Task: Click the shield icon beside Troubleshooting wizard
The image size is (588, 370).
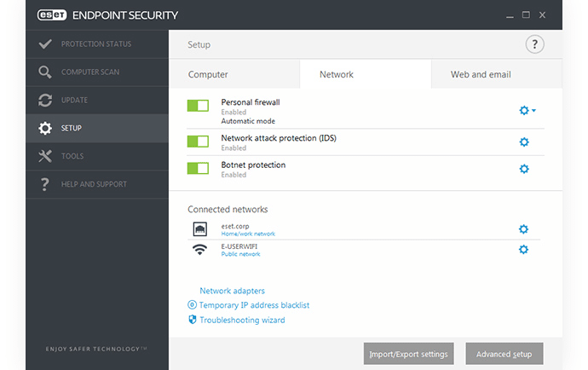Action: pos(193,320)
